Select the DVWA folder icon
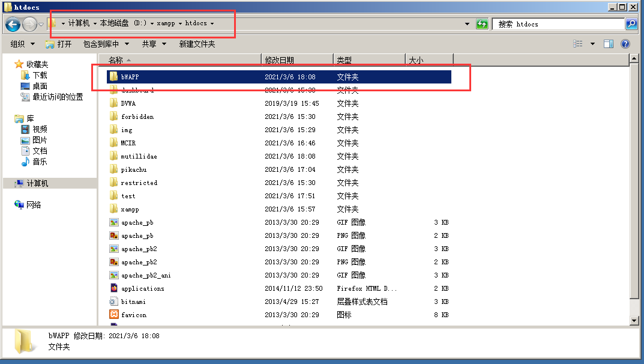The image size is (644, 364). tap(114, 103)
